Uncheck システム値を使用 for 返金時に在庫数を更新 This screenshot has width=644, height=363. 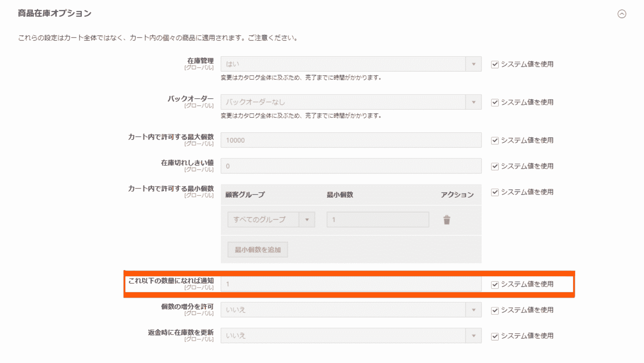pos(495,336)
